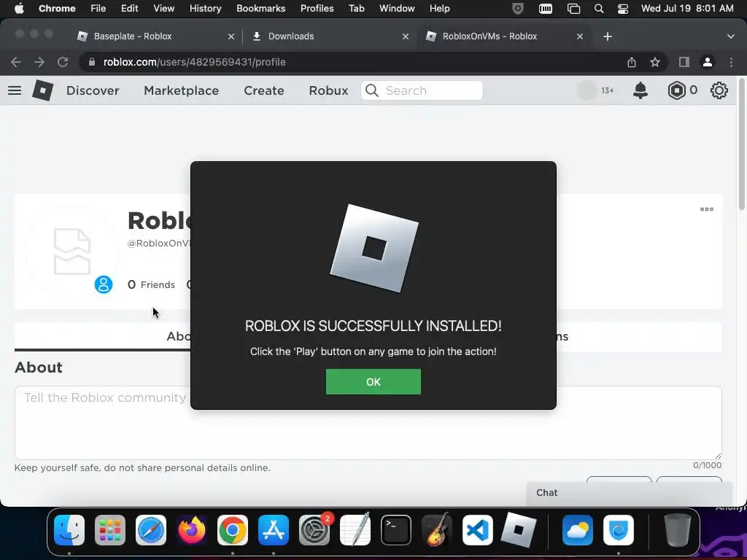Open a new Chrome tab
The height and width of the screenshot is (560, 747).
[x=608, y=36]
